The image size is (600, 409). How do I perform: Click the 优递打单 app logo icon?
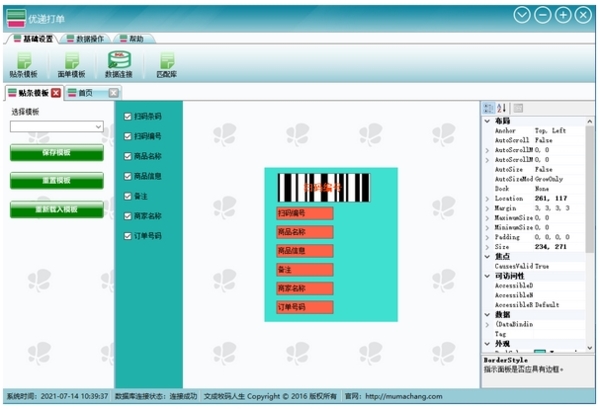click(16, 18)
